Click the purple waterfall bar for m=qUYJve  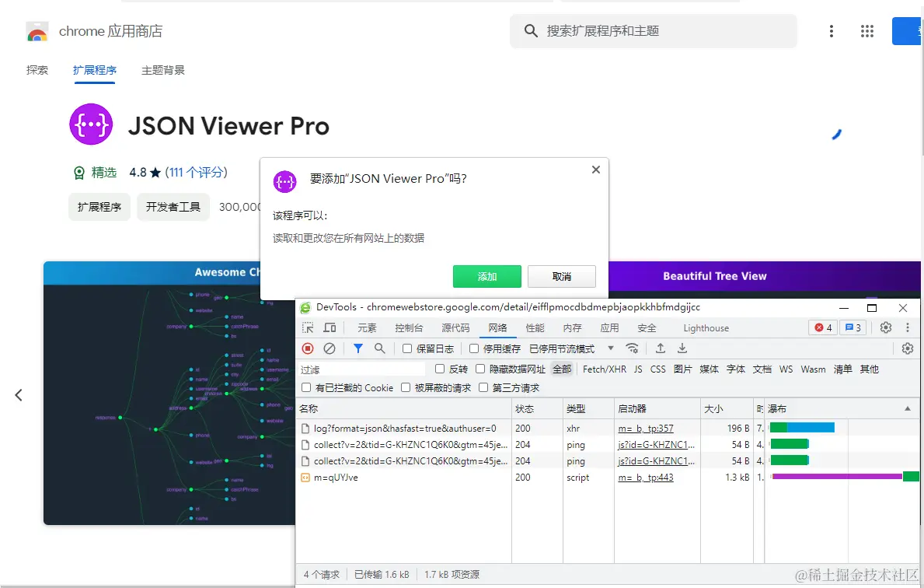(838, 477)
